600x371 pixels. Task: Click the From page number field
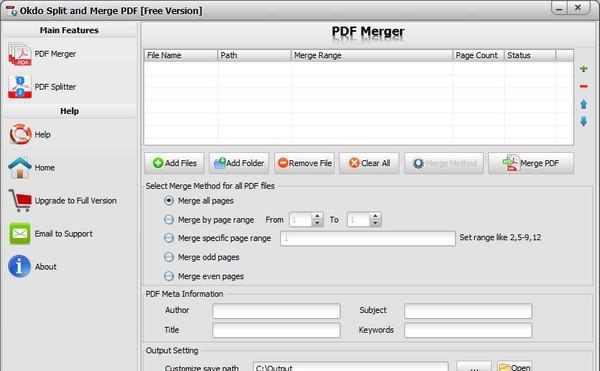point(301,220)
